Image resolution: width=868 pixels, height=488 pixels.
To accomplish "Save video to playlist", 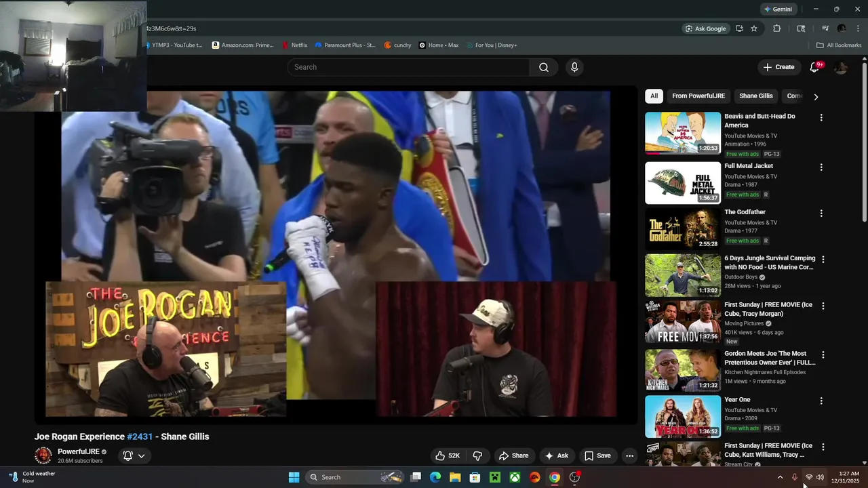I will (x=597, y=455).
